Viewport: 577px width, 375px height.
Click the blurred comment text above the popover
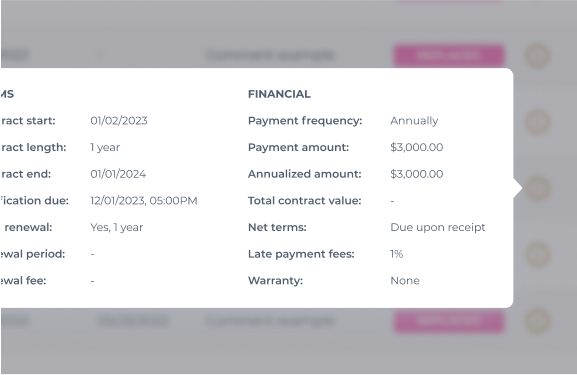click(270, 55)
